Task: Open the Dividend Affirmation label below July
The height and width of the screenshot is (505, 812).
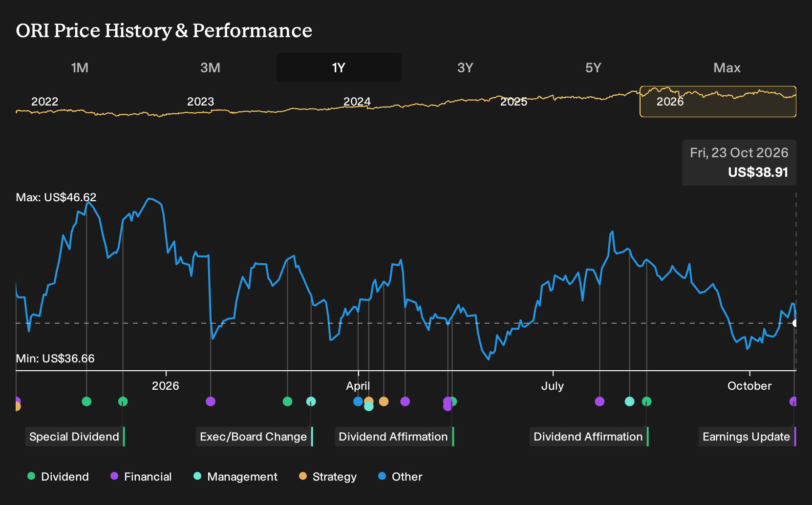Action: [x=589, y=437]
